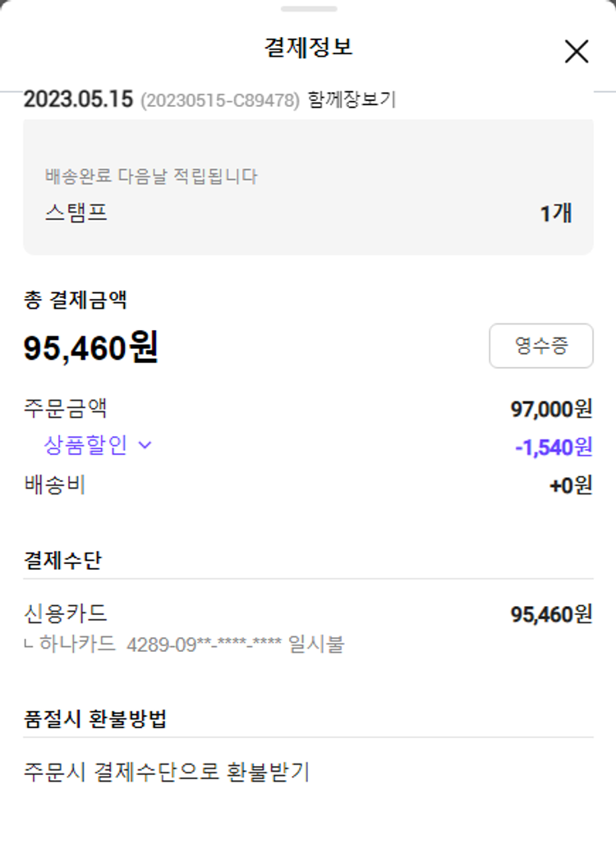Screen dimensions: 616x849
Task: Expand the 상품할인 chevron arrow
Action: tap(145, 446)
